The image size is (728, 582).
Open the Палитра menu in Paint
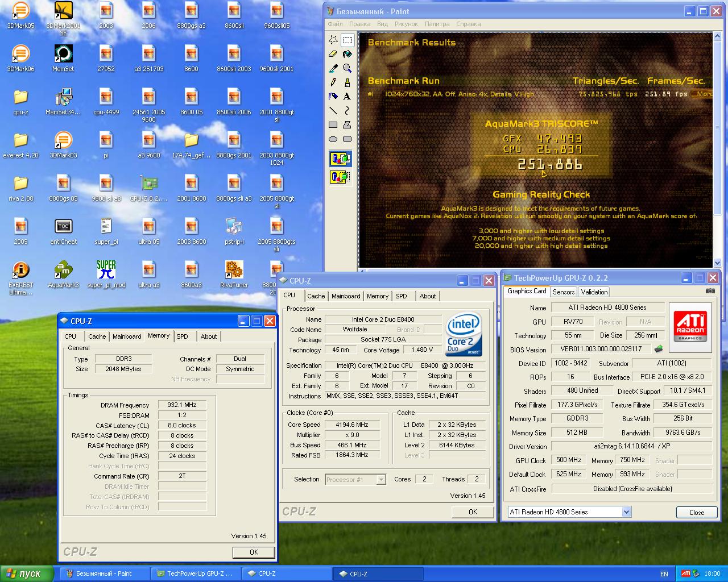pyautogui.click(x=437, y=24)
